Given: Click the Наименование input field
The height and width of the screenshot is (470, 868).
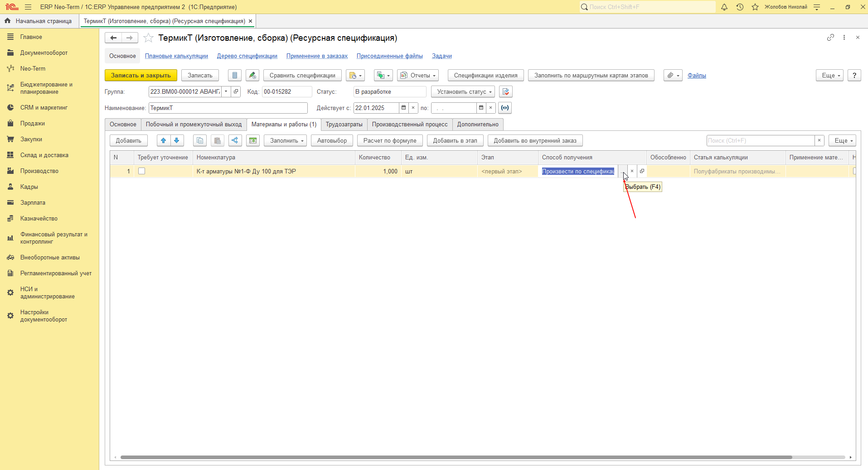Looking at the screenshot, I should [228, 108].
